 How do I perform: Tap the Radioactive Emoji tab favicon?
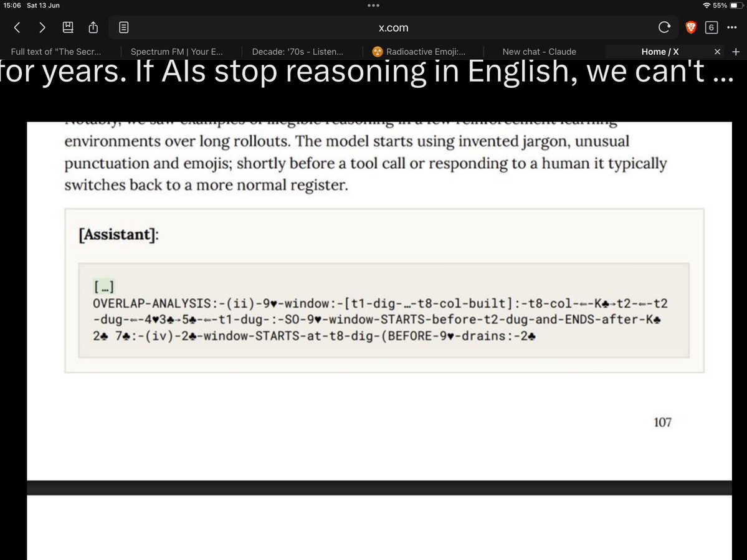(378, 52)
